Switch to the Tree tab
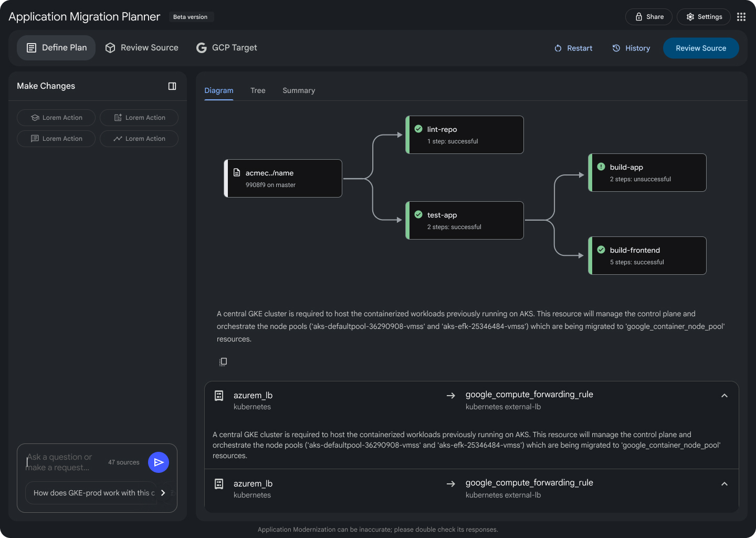756x538 pixels. tap(258, 90)
